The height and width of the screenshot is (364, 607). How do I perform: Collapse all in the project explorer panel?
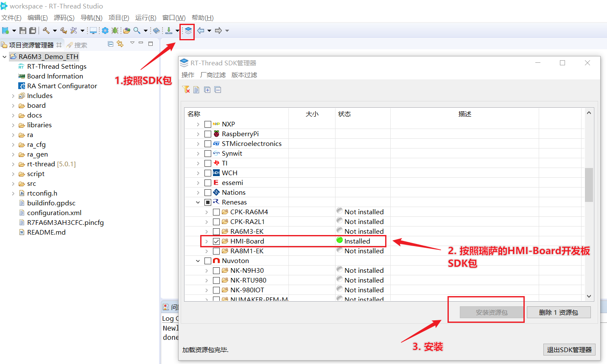[x=111, y=44]
